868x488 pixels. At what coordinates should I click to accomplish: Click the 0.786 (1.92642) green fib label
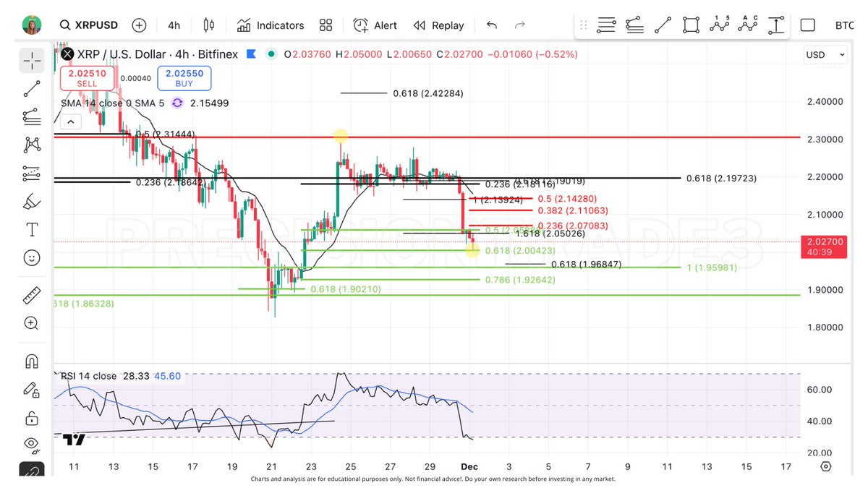[x=520, y=280]
